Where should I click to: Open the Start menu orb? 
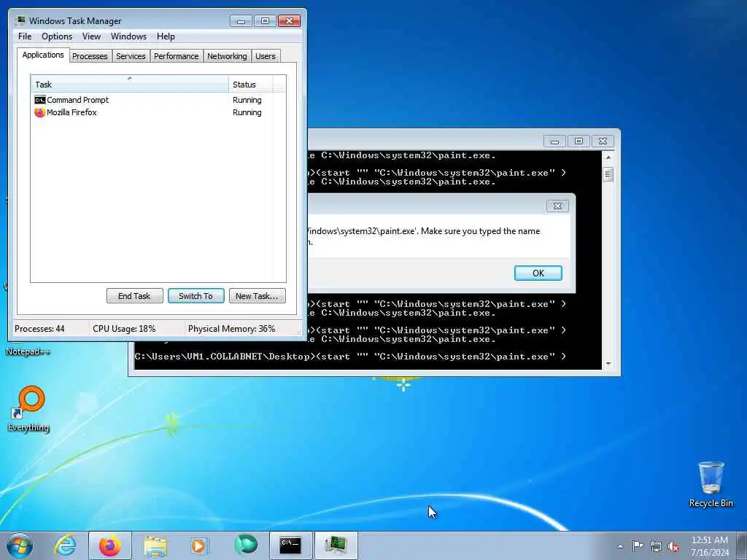(20, 545)
